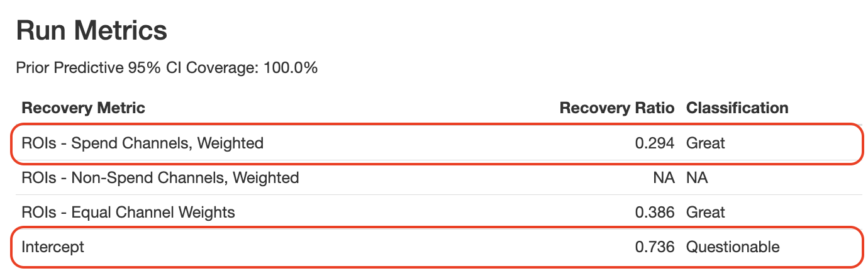The height and width of the screenshot is (278, 868).
Task: Click the Classification column header
Action: [x=737, y=108]
